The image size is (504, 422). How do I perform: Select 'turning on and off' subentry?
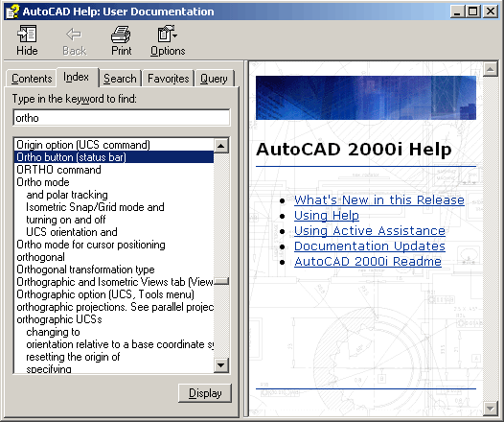[x=114, y=220]
